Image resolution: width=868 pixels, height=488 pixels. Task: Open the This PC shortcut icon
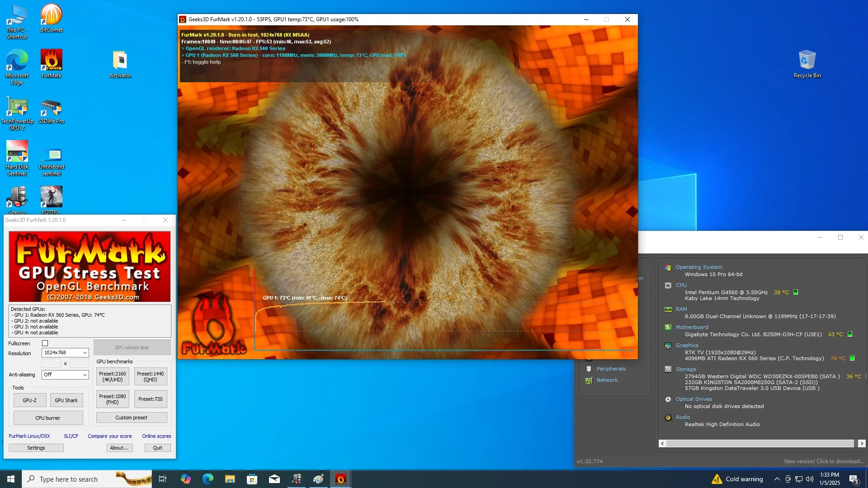17,21
